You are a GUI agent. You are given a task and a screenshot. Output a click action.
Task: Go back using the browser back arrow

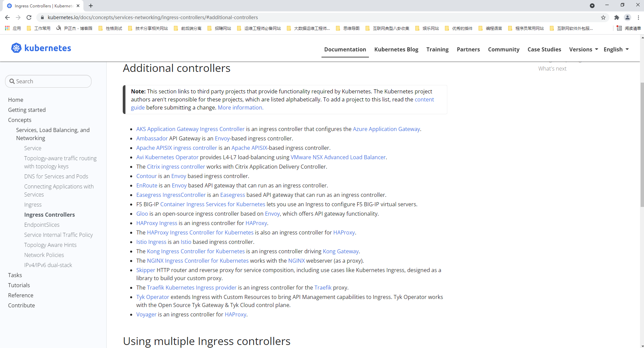tap(7, 17)
